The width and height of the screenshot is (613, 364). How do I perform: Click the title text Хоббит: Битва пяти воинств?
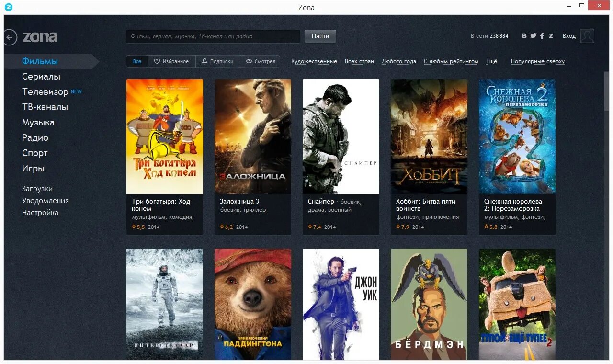click(x=426, y=205)
